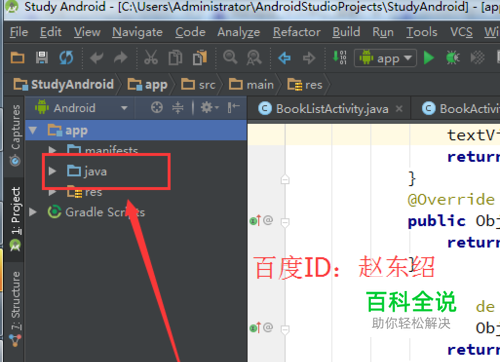Open the Analyze menu

click(239, 32)
